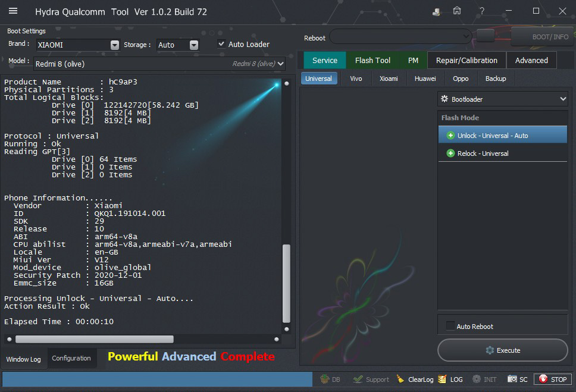576x392 pixels.
Task: Click the horizontal scroll right dot
Action: coord(277,339)
